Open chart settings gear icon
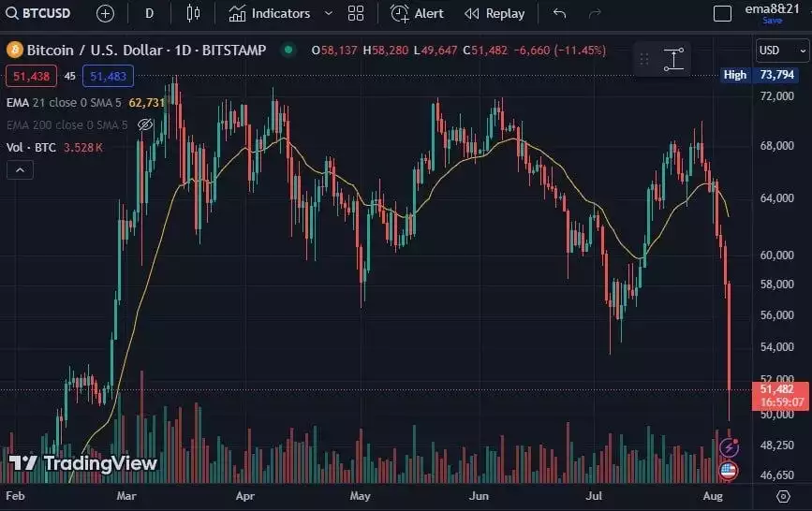 783,497
